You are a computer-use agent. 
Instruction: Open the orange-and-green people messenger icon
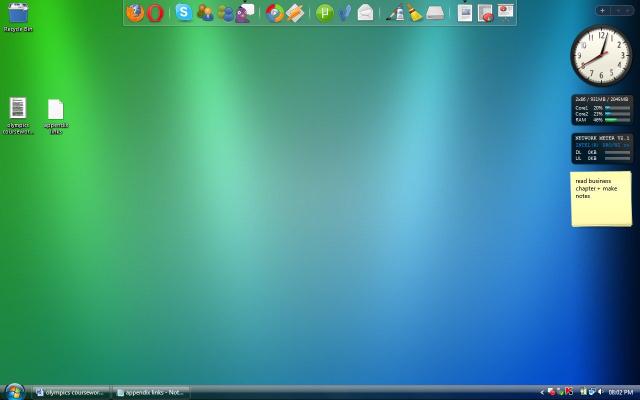[x=205, y=13]
